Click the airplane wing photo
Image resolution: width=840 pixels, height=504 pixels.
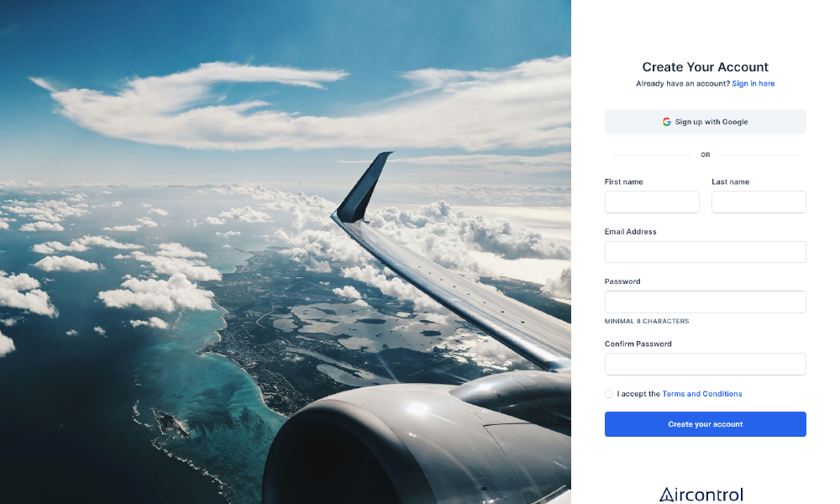pyautogui.click(x=286, y=252)
